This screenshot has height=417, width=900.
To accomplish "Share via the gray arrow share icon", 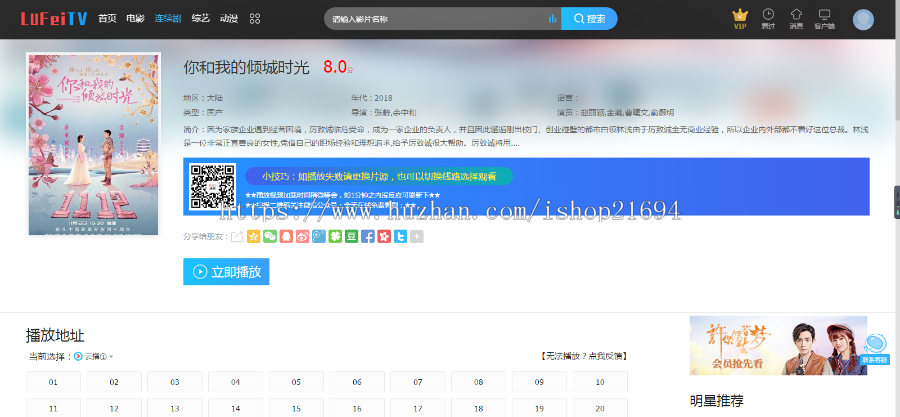I will coord(237,236).
